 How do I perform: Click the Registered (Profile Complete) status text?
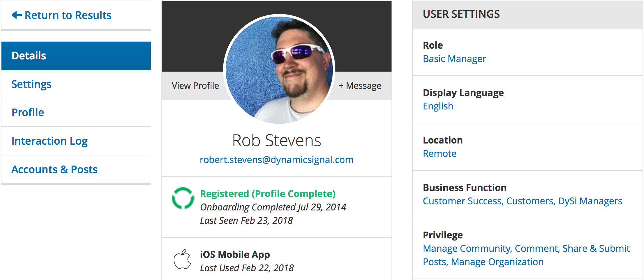(268, 194)
